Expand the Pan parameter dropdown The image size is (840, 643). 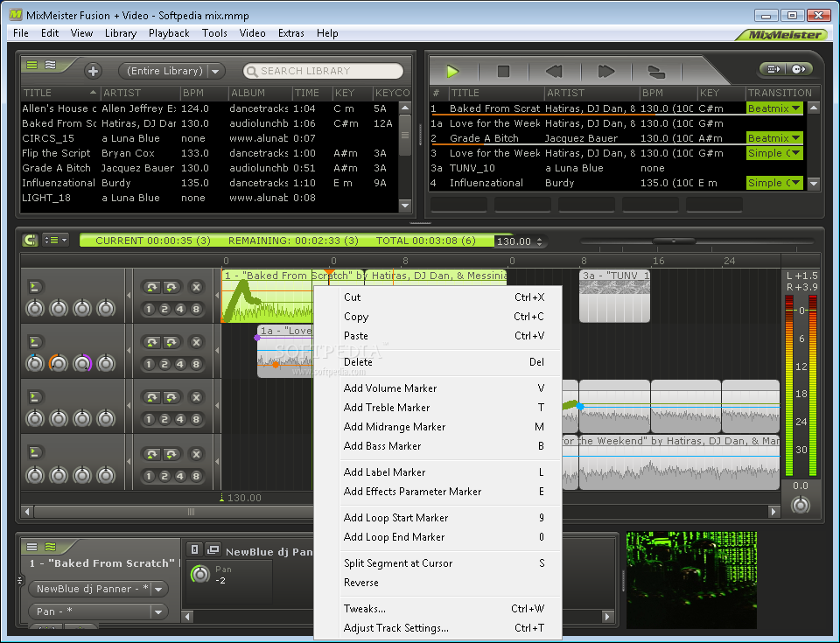158,612
